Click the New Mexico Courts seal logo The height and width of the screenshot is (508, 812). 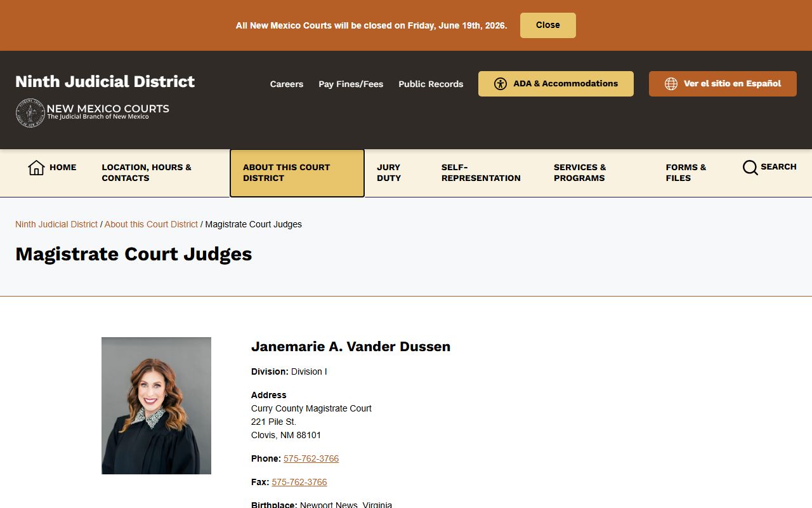coord(30,113)
